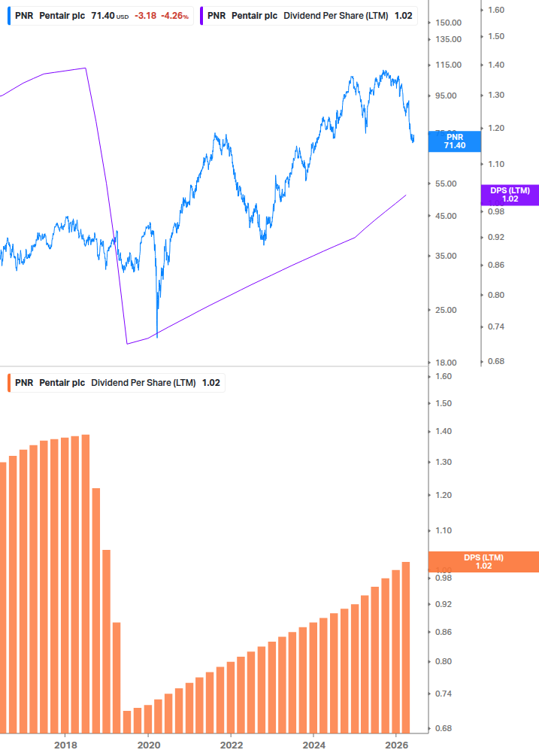
Task: Click the 55.00 price axis label
Action: click(446, 184)
